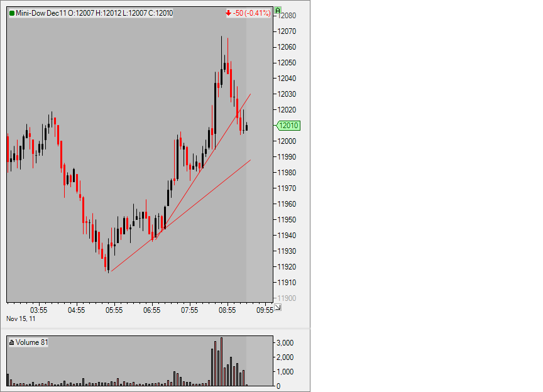The image size is (543, 392).
Task: Click the 12000 price axis label
Action: click(x=287, y=141)
